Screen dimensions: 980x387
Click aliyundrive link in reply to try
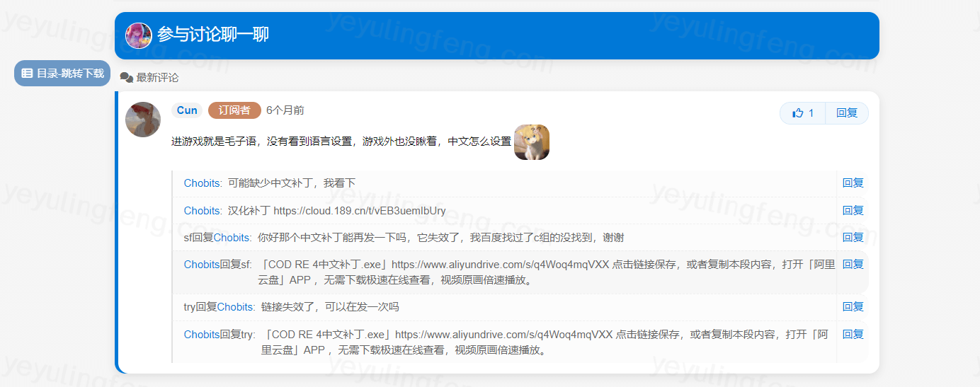(505, 335)
